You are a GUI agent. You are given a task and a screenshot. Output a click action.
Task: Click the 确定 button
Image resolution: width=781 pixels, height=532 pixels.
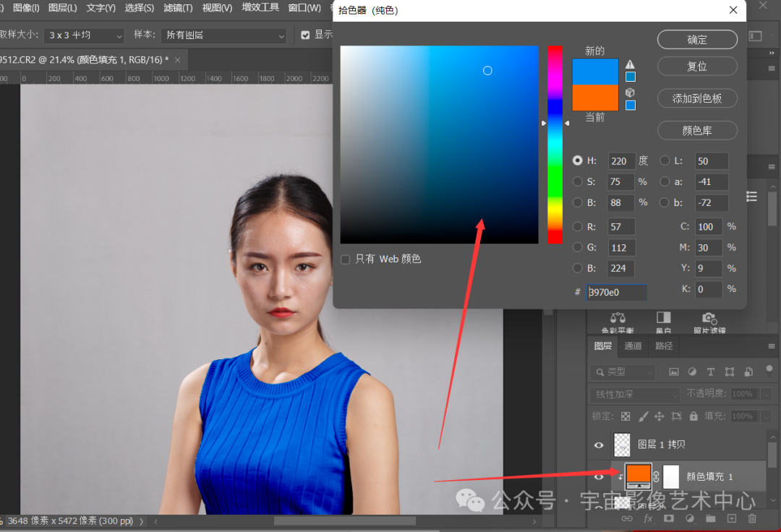pos(697,40)
